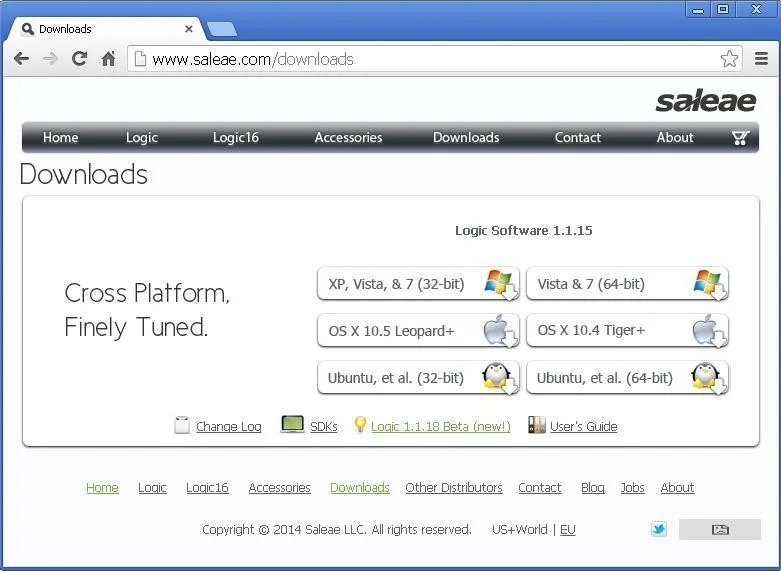This screenshot has width=781, height=571.
Task: Open the User's Guide link
Action: (x=584, y=427)
